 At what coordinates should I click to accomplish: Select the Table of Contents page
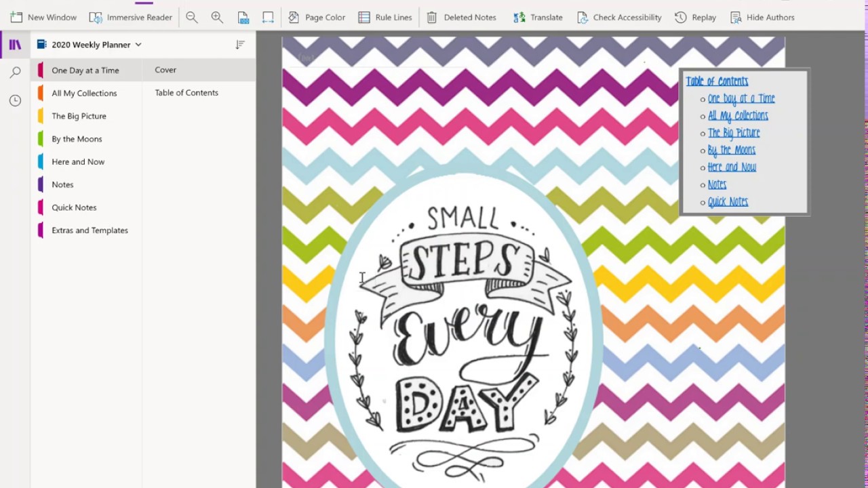coord(199,93)
